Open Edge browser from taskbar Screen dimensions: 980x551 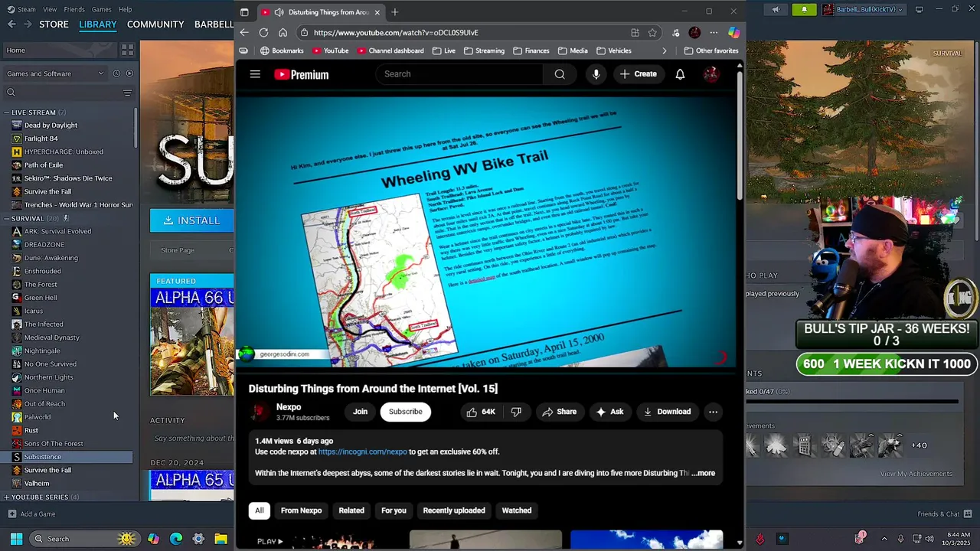(x=176, y=539)
